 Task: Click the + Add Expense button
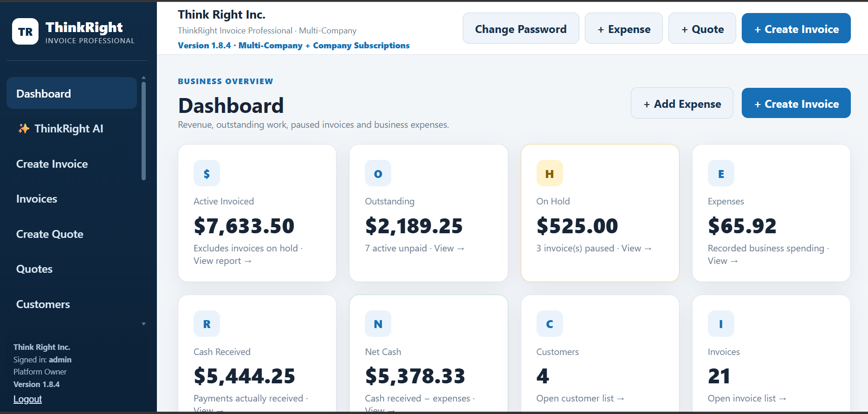coord(682,104)
